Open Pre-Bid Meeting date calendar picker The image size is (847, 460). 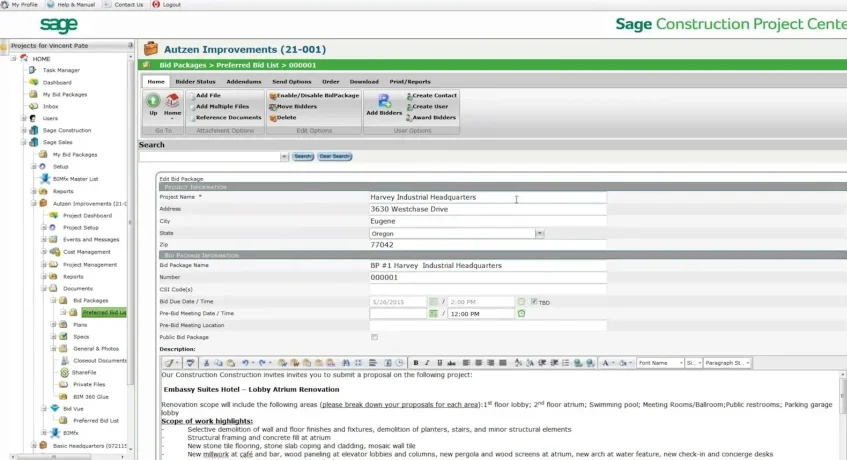[433, 313]
